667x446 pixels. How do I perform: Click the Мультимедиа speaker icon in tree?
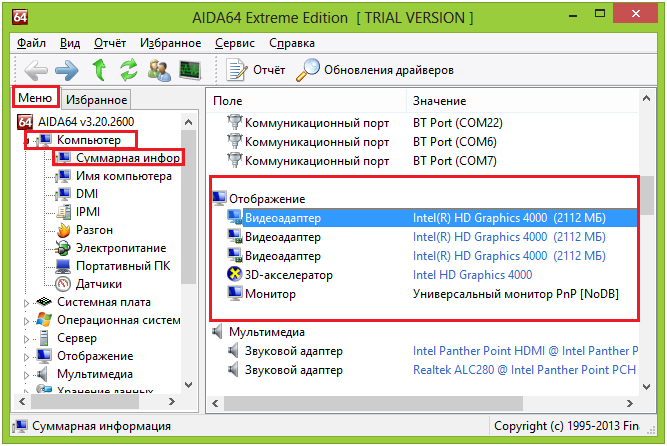click(x=42, y=374)
